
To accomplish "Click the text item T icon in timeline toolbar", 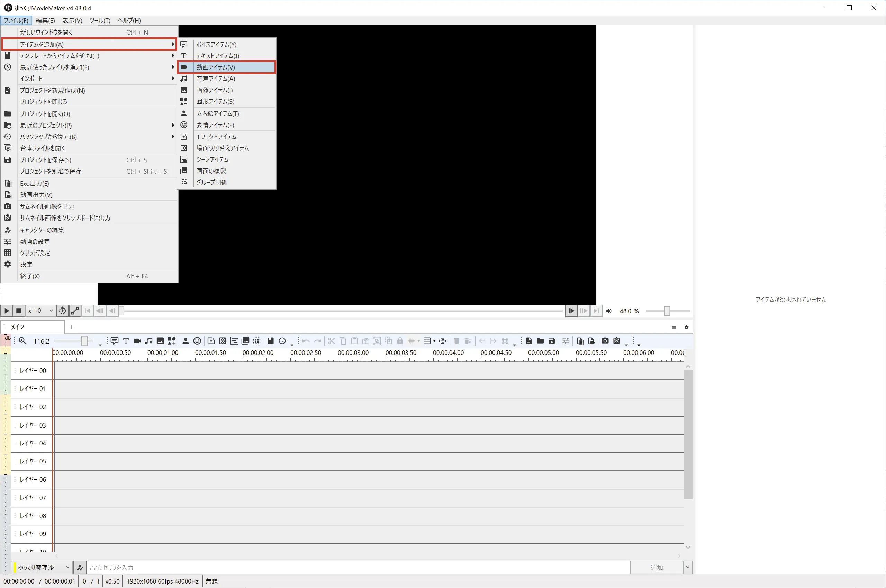I will click(x=126, y=341).
